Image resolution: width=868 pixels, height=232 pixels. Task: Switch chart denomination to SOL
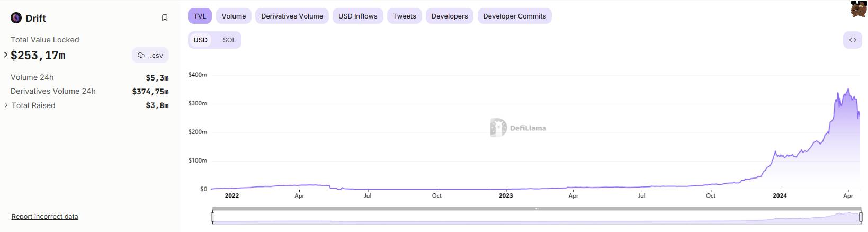click(229, 40)
